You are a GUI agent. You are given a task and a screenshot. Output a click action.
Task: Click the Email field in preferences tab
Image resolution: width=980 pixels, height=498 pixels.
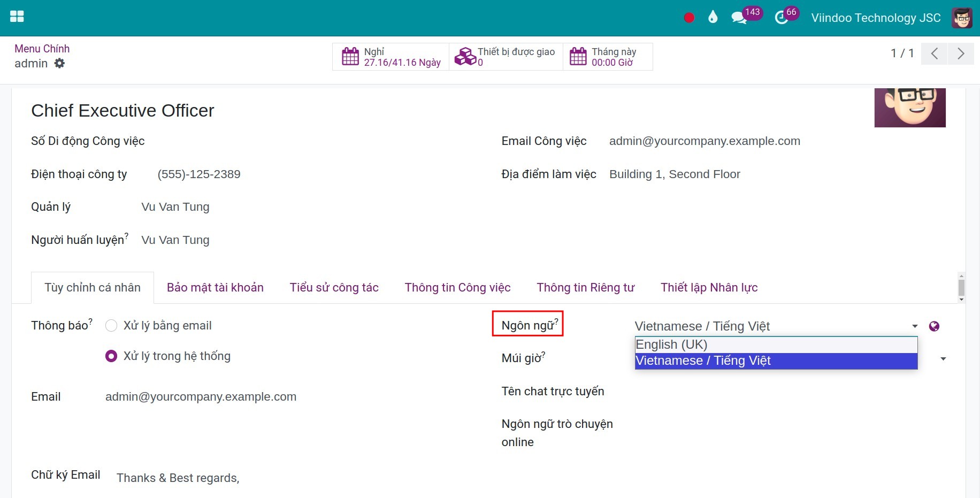pos(201,397)
